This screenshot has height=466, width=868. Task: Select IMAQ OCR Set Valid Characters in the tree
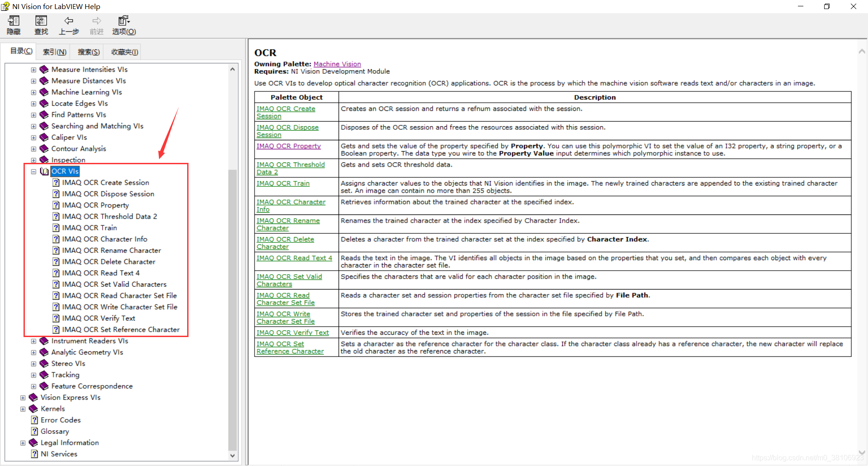114,284
